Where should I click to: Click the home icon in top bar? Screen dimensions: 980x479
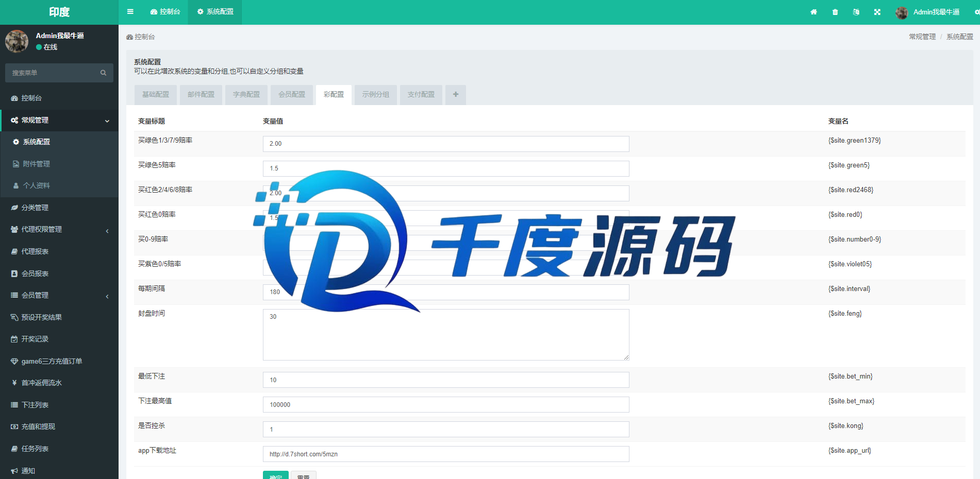813,12
